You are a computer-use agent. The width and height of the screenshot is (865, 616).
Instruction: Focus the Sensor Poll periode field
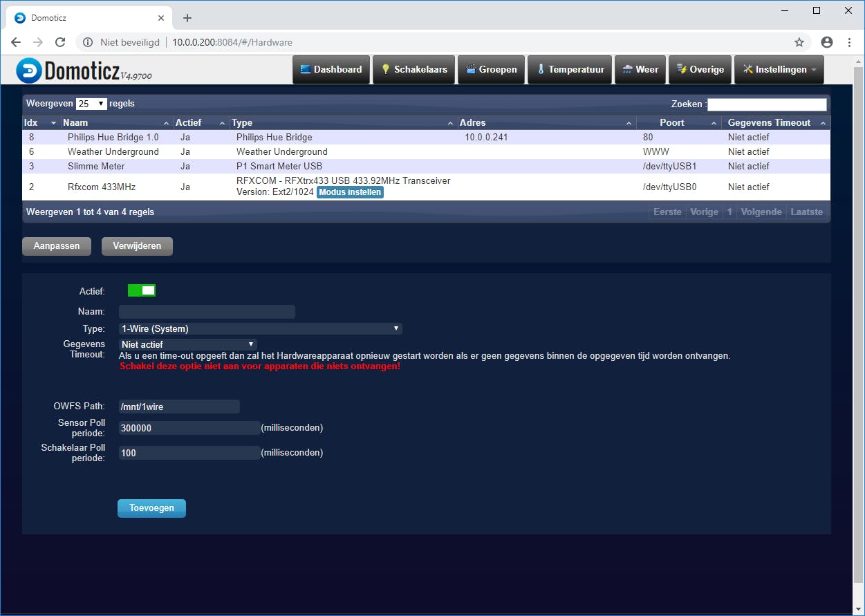(x=189, y=428)
